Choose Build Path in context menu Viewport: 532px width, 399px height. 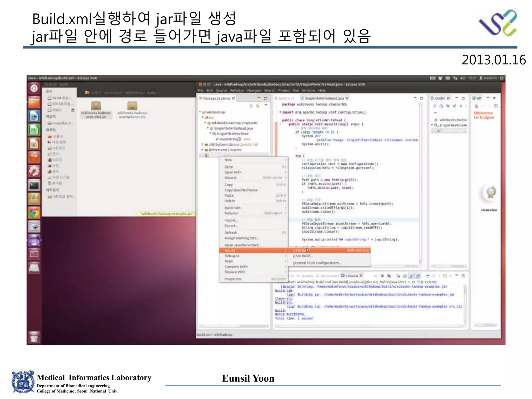[254, 208]
